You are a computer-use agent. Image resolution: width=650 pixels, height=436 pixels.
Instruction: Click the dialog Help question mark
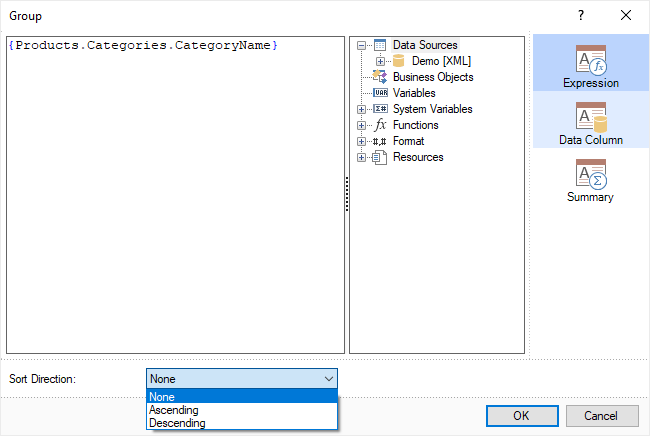[581, 15]
